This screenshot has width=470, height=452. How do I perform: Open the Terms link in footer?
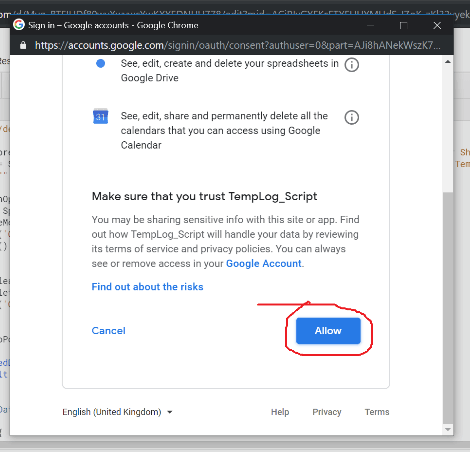pyautogui.click(x=377, y=412)
